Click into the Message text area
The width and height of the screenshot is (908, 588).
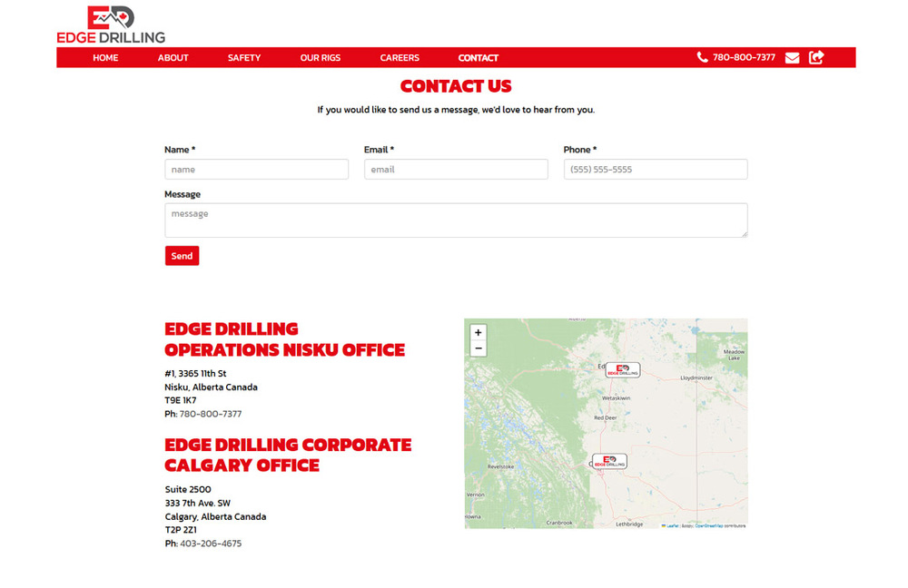pos(456,220)
